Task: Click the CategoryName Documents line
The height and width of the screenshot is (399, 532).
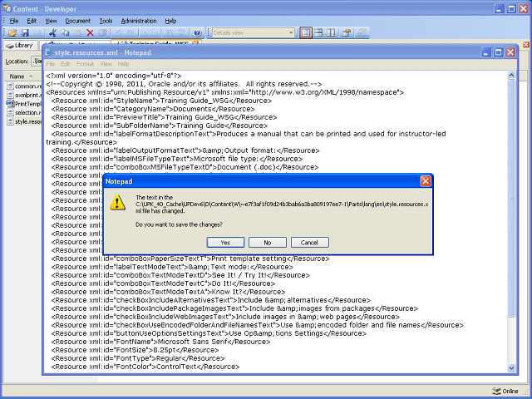Action: click(x=153, y=109)
